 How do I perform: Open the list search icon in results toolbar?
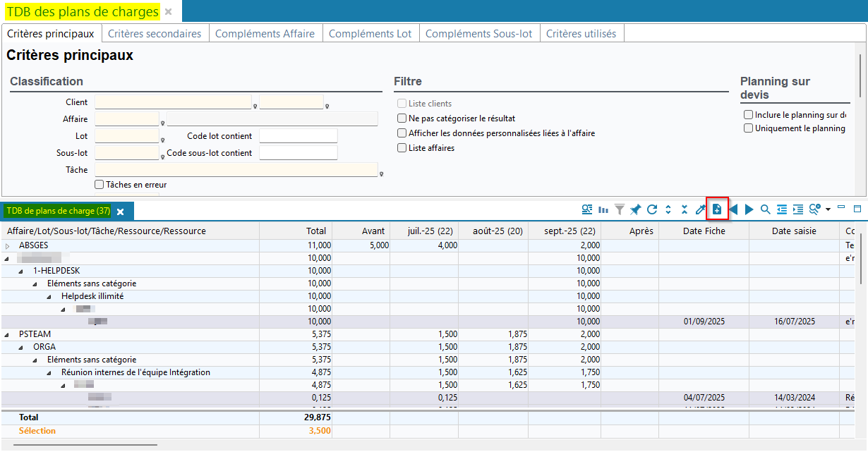click(x=587, y=209)
